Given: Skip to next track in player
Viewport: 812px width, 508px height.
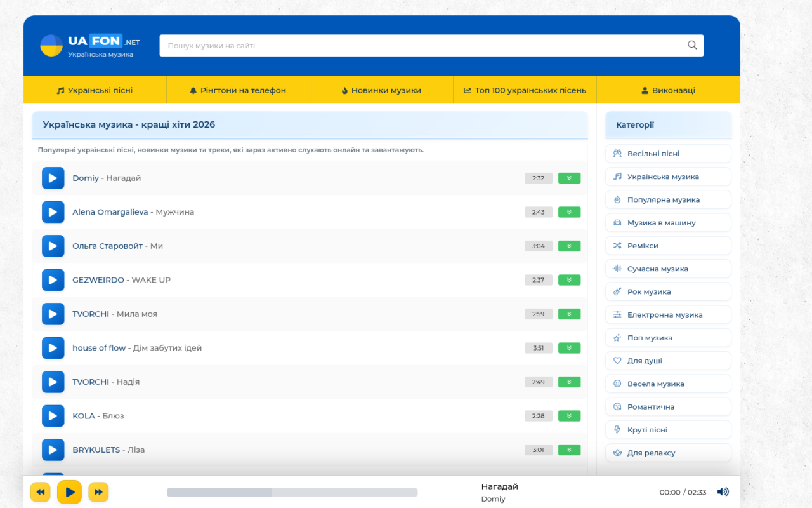Looking at the screenshot, I should click(x=98, y=492).
